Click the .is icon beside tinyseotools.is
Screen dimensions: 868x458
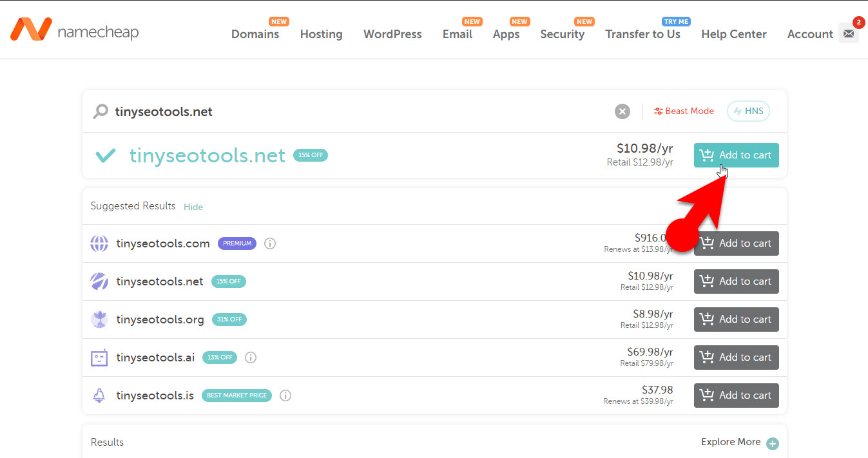99,396
